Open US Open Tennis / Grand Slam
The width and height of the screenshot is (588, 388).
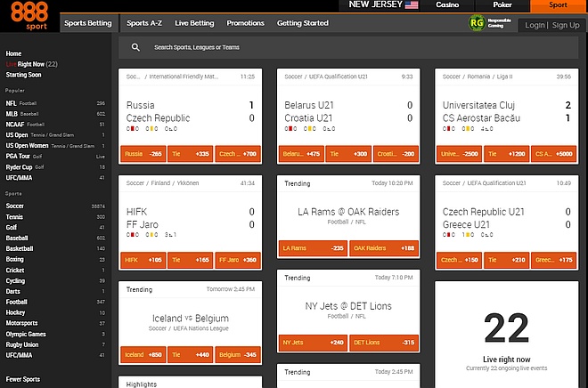(55, 135)
